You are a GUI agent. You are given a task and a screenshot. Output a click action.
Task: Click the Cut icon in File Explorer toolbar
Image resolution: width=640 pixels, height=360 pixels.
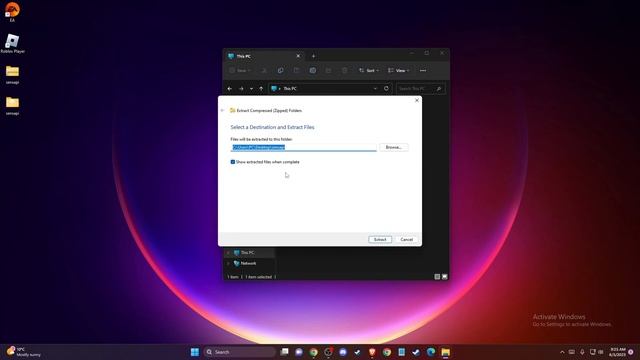(264, 71)
